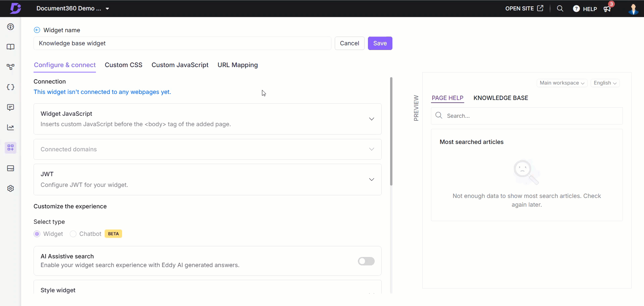The height and width of the screenshot is (306, 644).
Task: Open the user profile avatar
Action: point(633,9)
